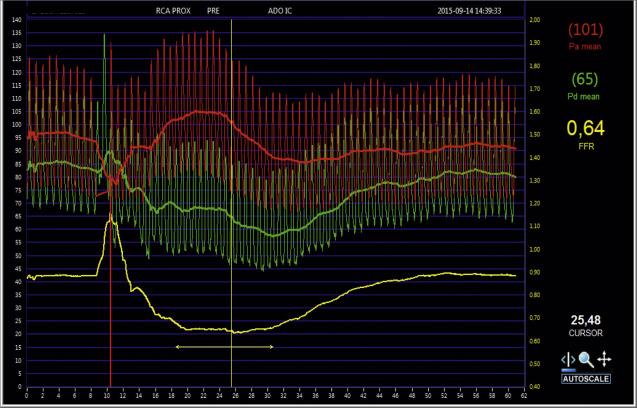Screen dimensions: 637x408
Task: Click the ADO IC label
Action: tap(280, 11)
